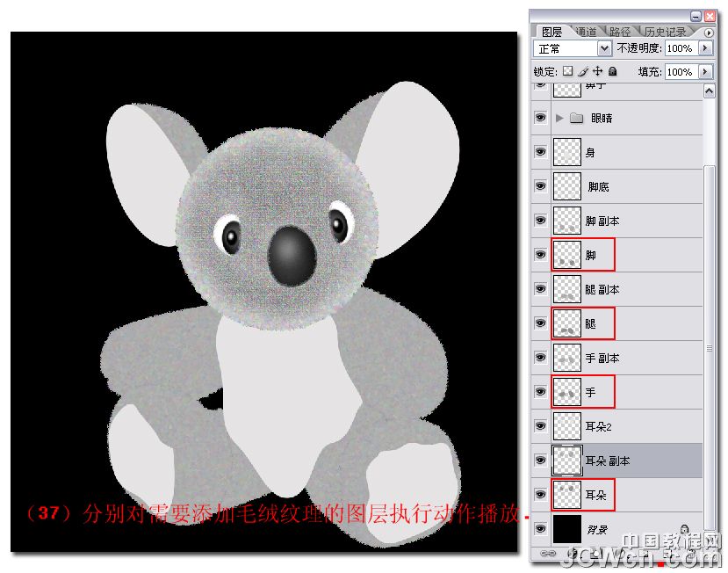Toggle visibility of 腿 副本 layer
This screenshot has width=728, height=573.
540,289
